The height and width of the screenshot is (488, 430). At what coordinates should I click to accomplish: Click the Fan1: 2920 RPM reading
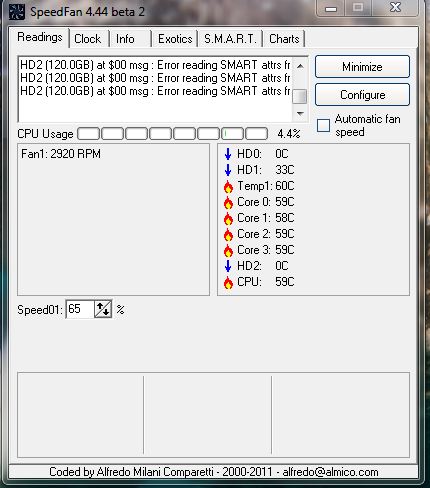point(61,154)
